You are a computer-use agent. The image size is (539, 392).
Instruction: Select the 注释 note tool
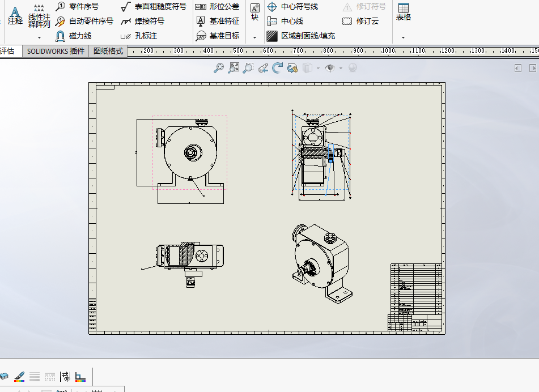pos(15,15)
